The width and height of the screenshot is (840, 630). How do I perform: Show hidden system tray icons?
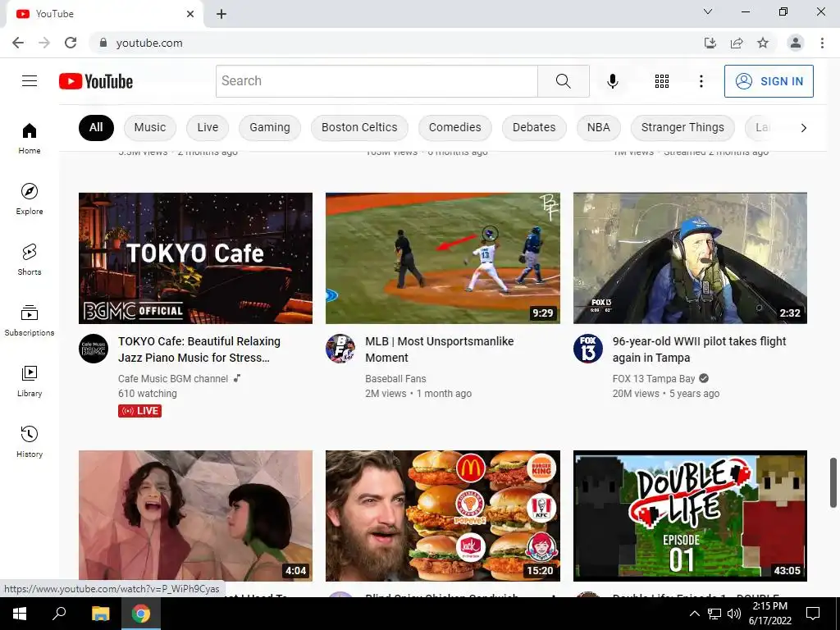[x=694, y=614]
